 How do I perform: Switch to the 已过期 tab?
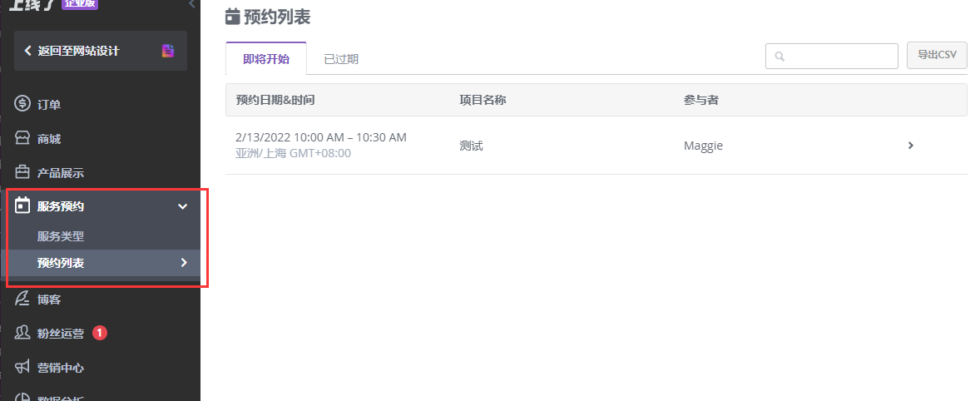(341, 59)
